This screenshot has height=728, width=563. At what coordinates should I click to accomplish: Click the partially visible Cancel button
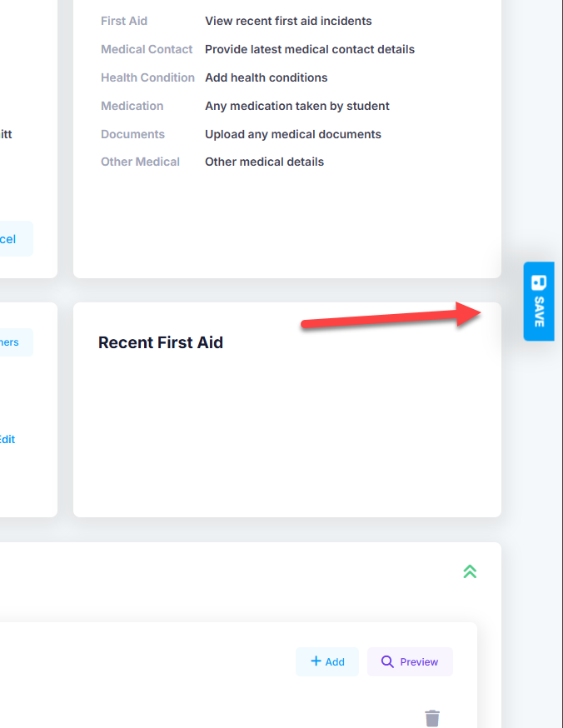pyautogui.click(x=13, y=239)
